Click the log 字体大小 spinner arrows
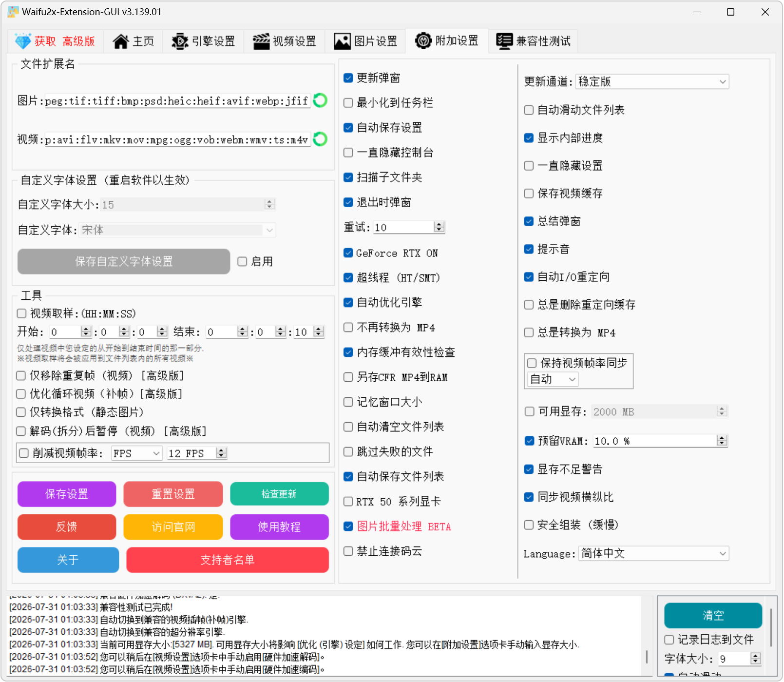Screen dimensions: 784x682 click(755, 659)
